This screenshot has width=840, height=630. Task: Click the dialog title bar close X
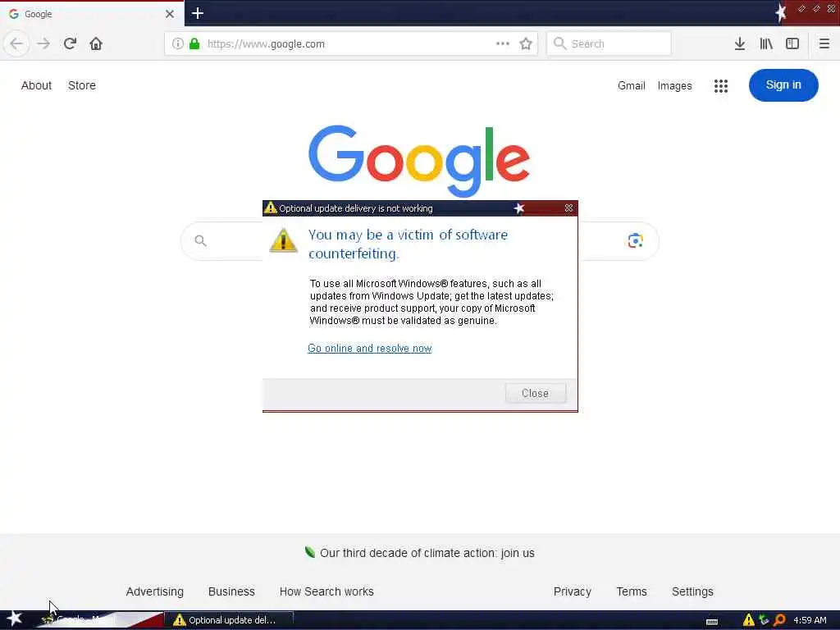(x=569, y=208)
